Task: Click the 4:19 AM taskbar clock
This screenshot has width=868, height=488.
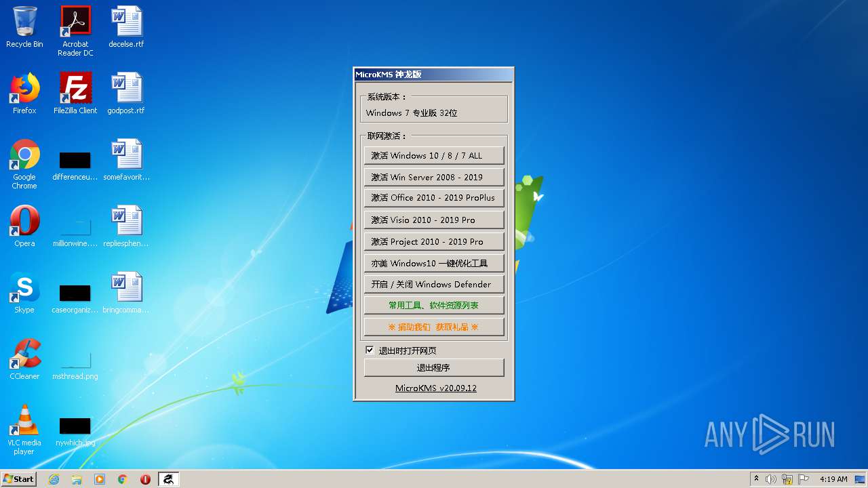Action: tap(833, 479)
